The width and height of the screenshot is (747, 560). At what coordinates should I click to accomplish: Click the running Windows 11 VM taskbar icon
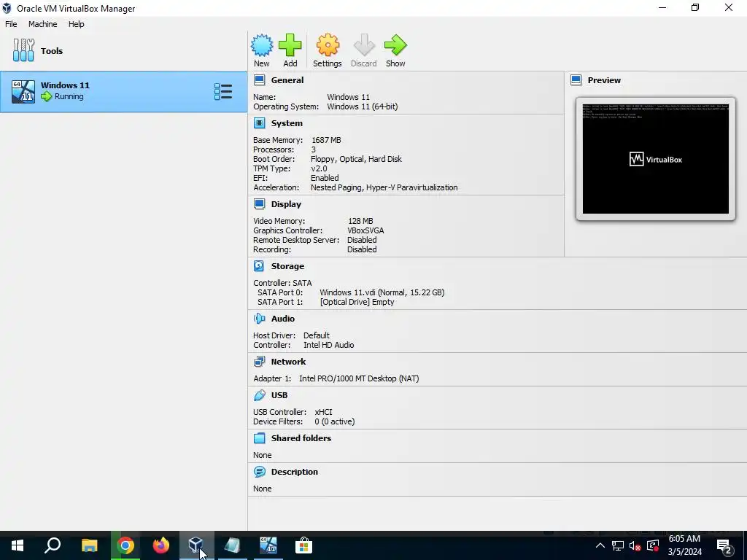[x=268, y=545]
